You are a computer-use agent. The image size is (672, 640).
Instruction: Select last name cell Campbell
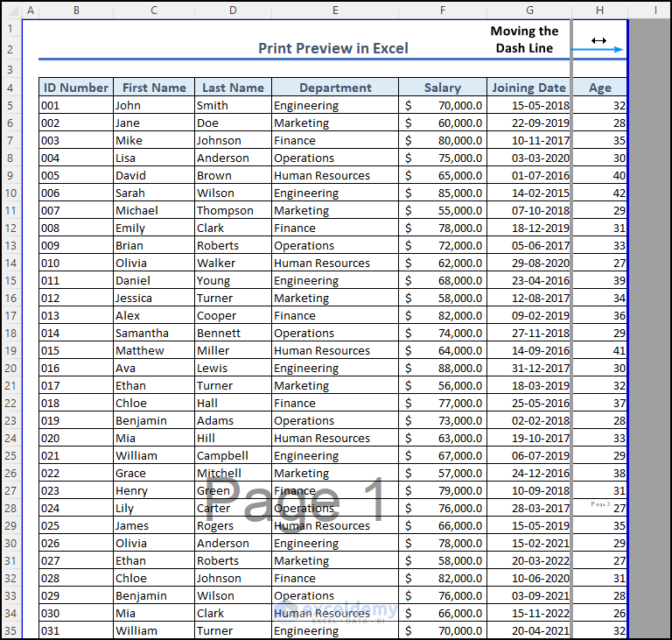click(233, 456)
